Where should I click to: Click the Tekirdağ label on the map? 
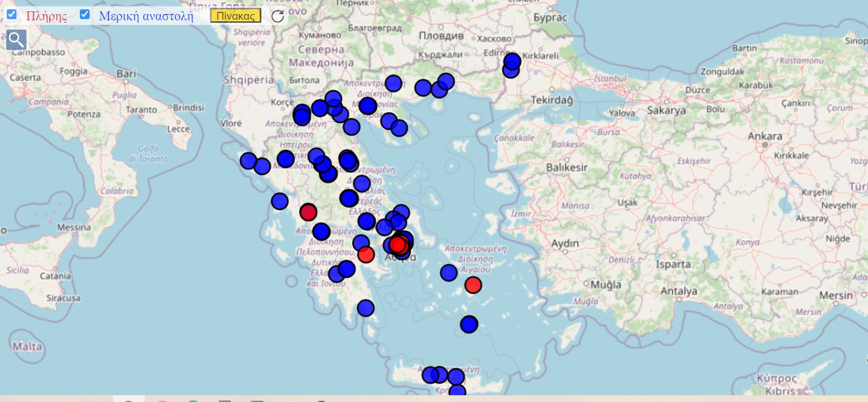[x=552, y=100]
